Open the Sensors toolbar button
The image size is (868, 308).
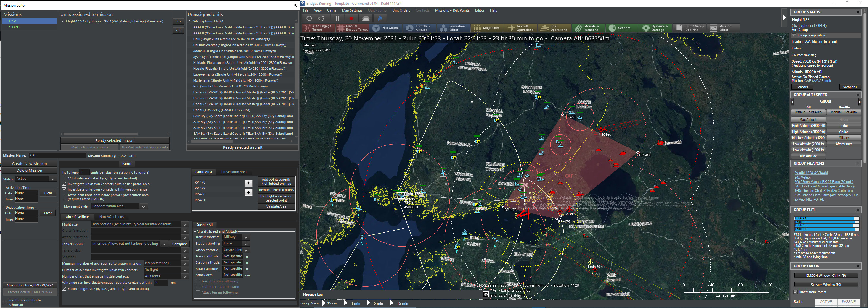point(619,28)
